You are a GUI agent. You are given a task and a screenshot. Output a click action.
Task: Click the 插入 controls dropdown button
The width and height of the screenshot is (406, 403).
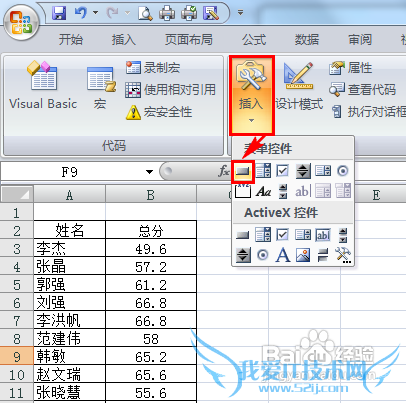click(252, 95)
